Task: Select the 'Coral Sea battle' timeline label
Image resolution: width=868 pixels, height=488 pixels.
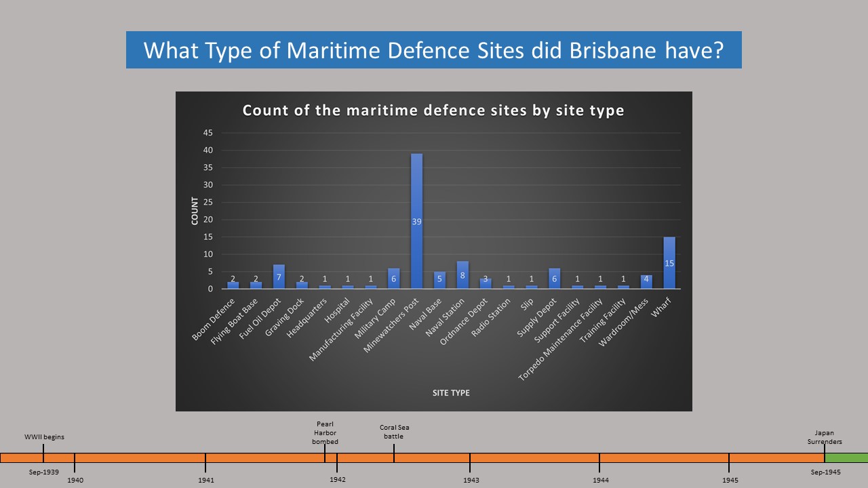Action: [x=394, y=432]
